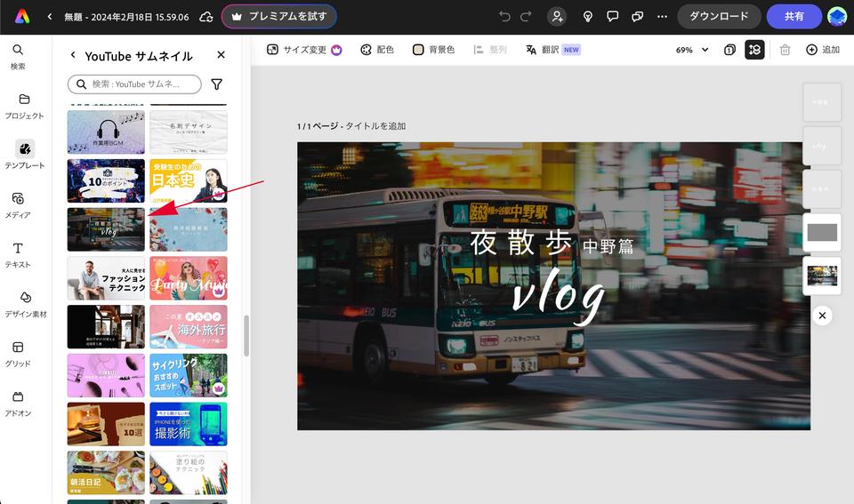The width and height of the screenshot is (854, 504).
Task: Open the グリッド (Grid) panel
Action: click(x=19, y=353)
